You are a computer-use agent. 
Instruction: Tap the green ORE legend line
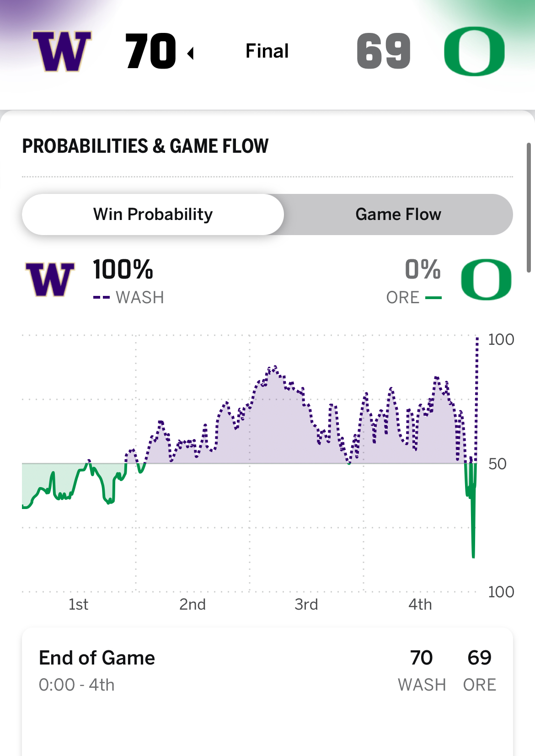pyautogui.click(x=433, y=298)
